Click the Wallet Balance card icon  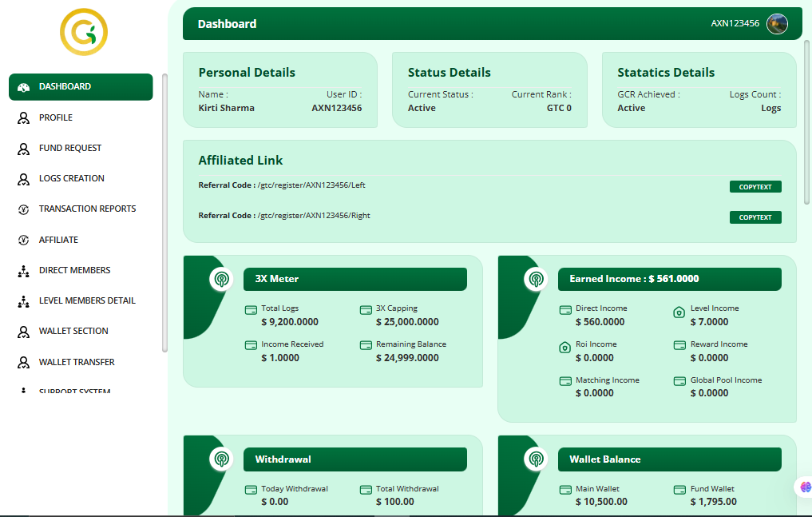tap(536, 459)
